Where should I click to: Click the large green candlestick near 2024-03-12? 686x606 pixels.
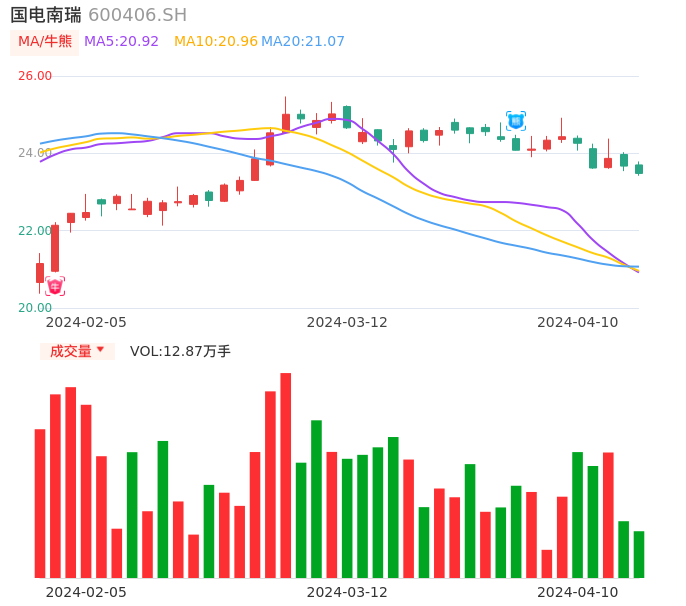coord(347,117)
